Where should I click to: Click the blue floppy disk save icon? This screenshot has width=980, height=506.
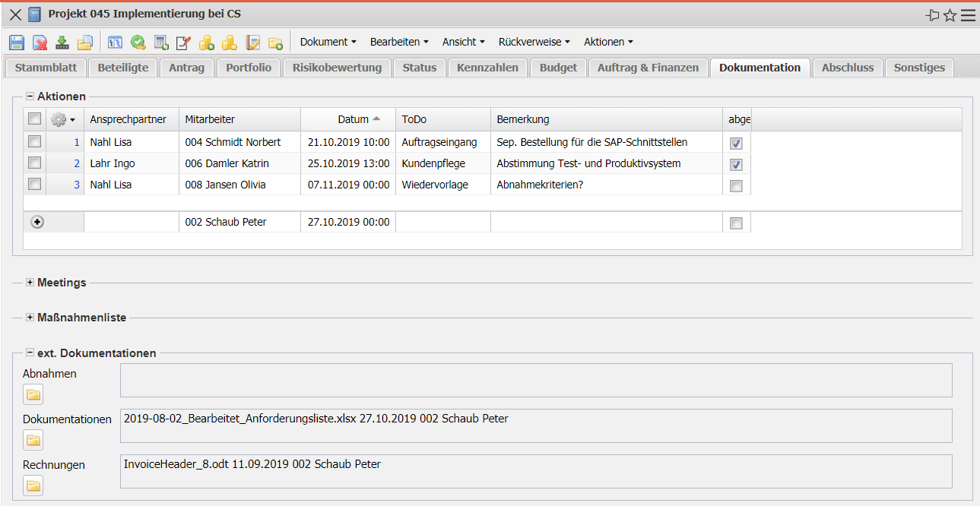click(x=17, y=43)
